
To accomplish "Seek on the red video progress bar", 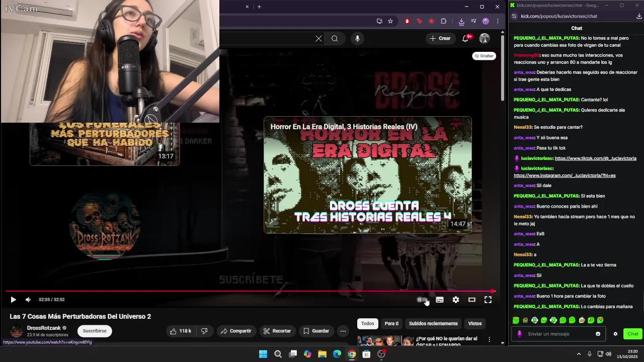I will click(250, 291).
